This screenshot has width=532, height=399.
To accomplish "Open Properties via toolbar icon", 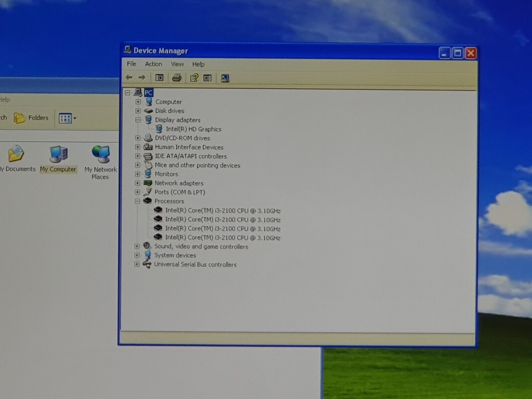I will point(194,78).
